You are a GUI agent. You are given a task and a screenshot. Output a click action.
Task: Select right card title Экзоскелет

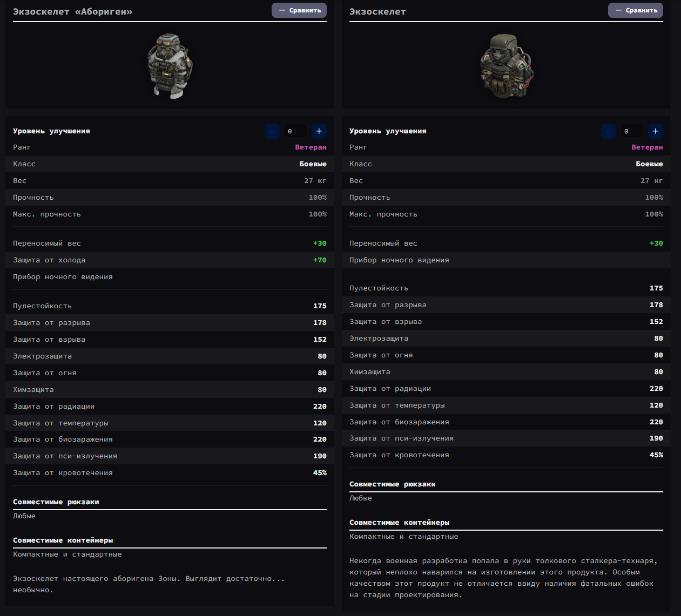tap(377, 11)
